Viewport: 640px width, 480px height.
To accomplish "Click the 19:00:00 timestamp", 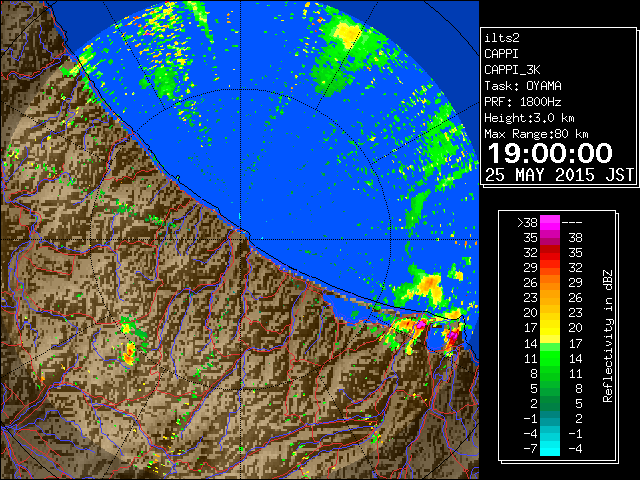I will point(550,153).
